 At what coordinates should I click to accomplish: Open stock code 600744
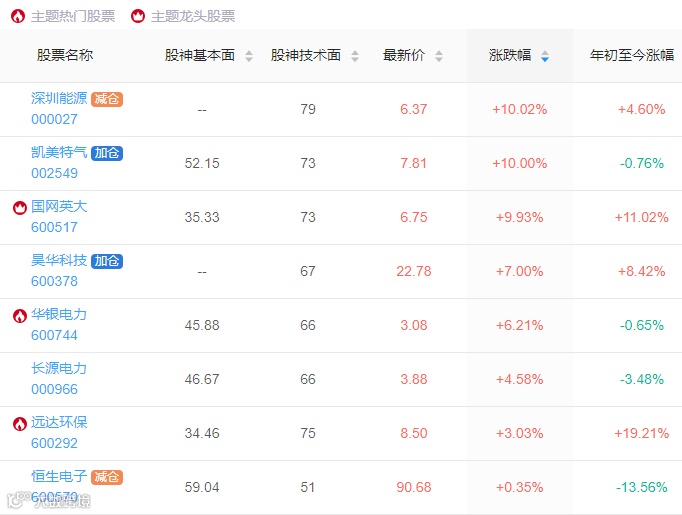54,335
